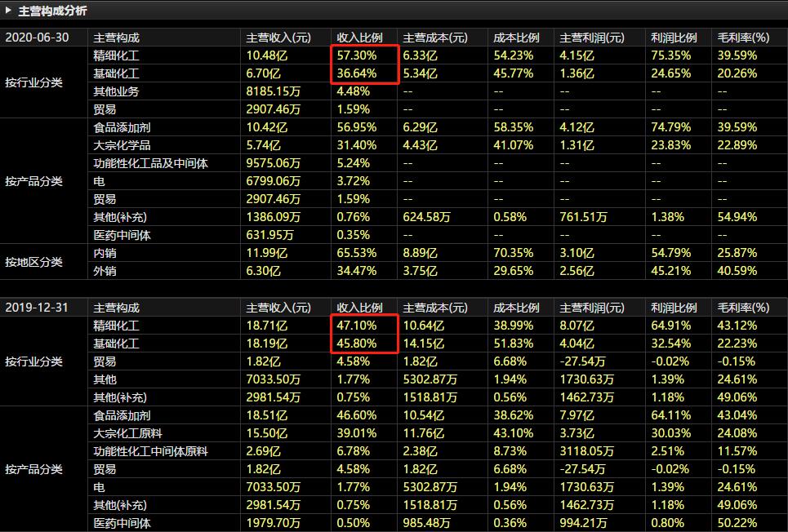Click 外销 gross margin 40.59%
This screenshot has width=788, height=532.
pos(737,271)
